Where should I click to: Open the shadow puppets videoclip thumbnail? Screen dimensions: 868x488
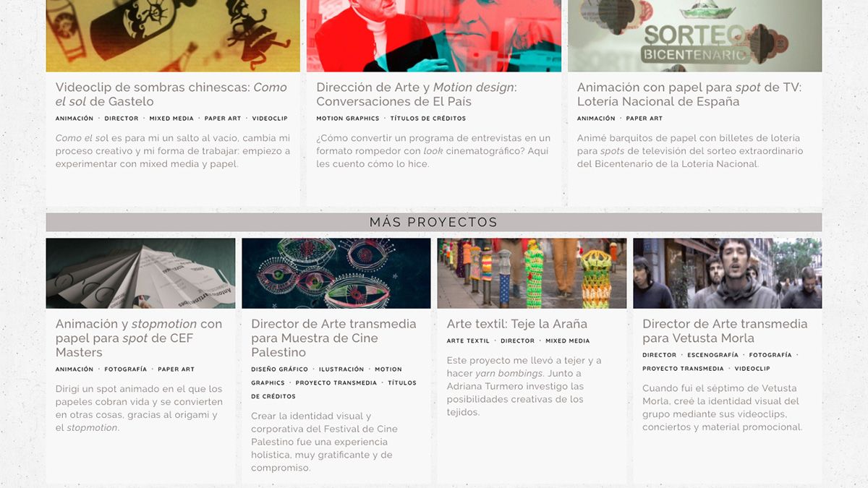pos(172,35)
